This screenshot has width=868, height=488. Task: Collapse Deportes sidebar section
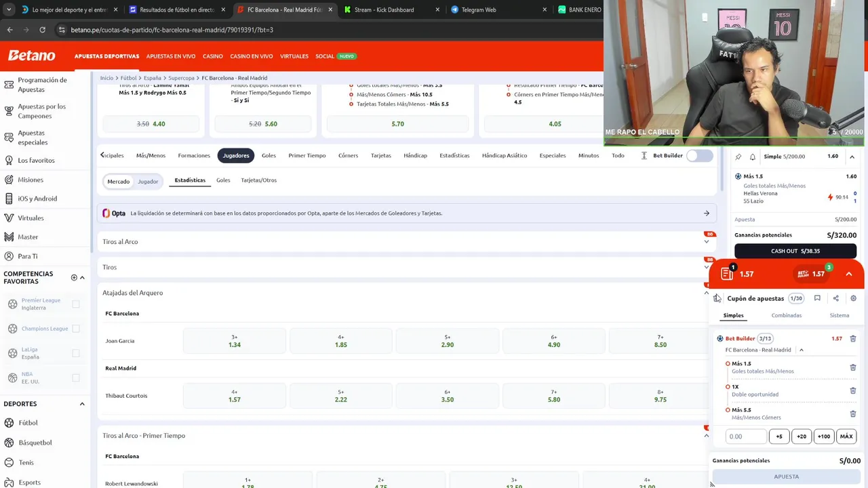[x=82, y=404]
